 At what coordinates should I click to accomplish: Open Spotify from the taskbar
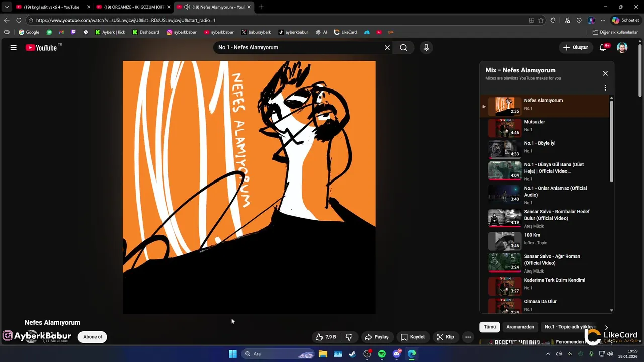[382, 354]
